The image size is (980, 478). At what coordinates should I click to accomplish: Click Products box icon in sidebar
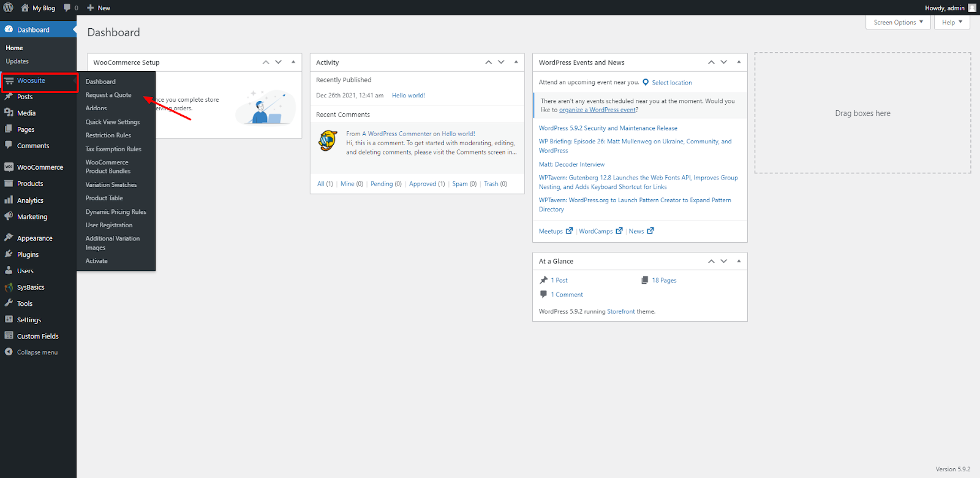9,183
